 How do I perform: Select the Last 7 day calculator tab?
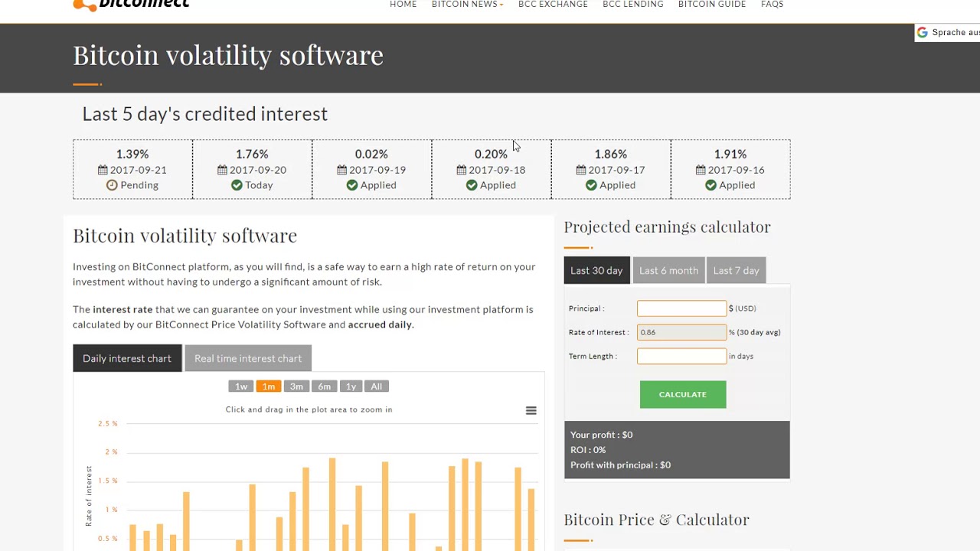pyautogui.click(x=736, y=270)
